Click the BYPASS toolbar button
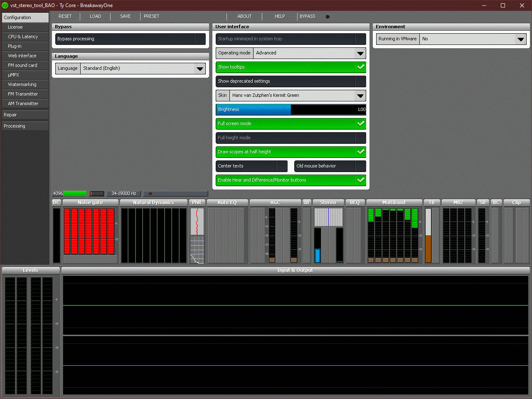This screenshot has height=399, width=532. [308, 17]
